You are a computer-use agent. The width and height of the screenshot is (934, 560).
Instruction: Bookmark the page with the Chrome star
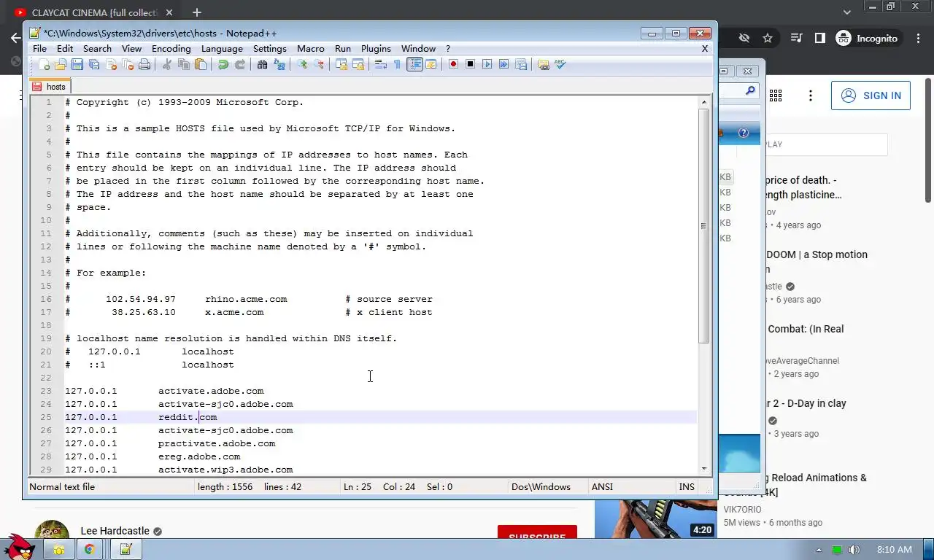pyautogui.click(x=768, y=38)
